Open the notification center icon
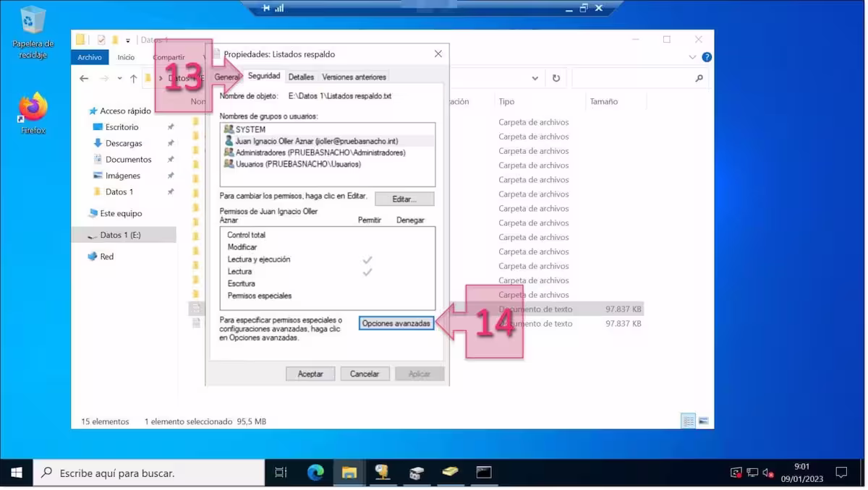This screenshot has width=868, height=490. [841, 473]
